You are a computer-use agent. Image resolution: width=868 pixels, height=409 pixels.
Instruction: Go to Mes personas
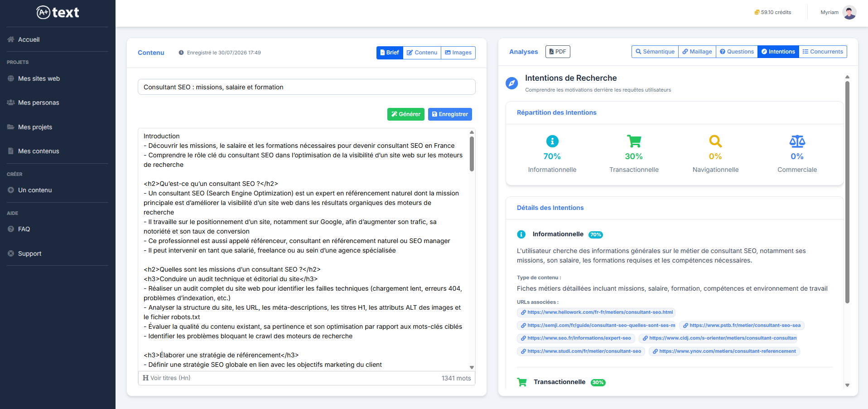coord(33,102)
